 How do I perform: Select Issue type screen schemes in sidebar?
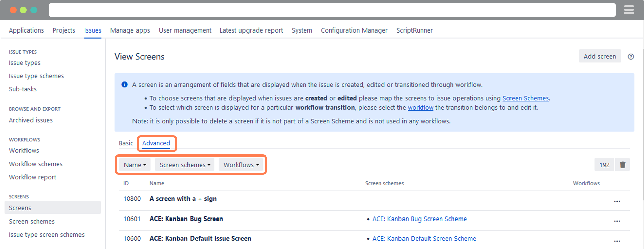point(47,235)
